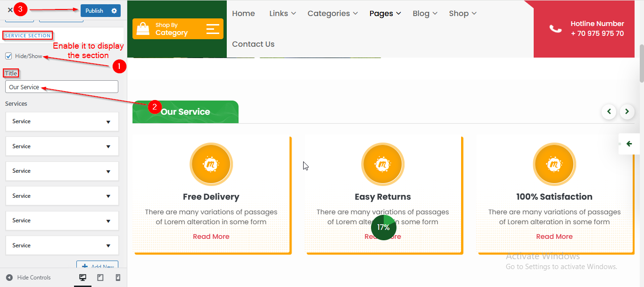Expand the last Service item
644x287 pixels.
pos(62,246)
